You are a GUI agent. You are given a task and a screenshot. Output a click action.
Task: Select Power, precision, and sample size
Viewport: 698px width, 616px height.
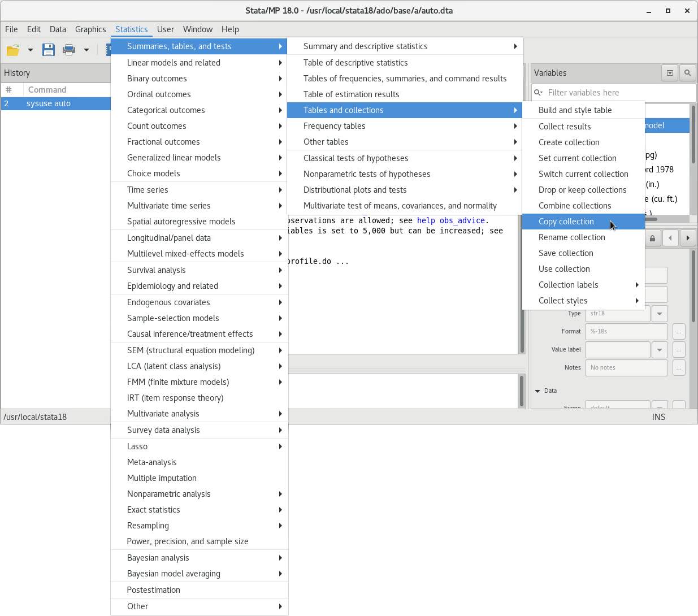tap(200, 541)
